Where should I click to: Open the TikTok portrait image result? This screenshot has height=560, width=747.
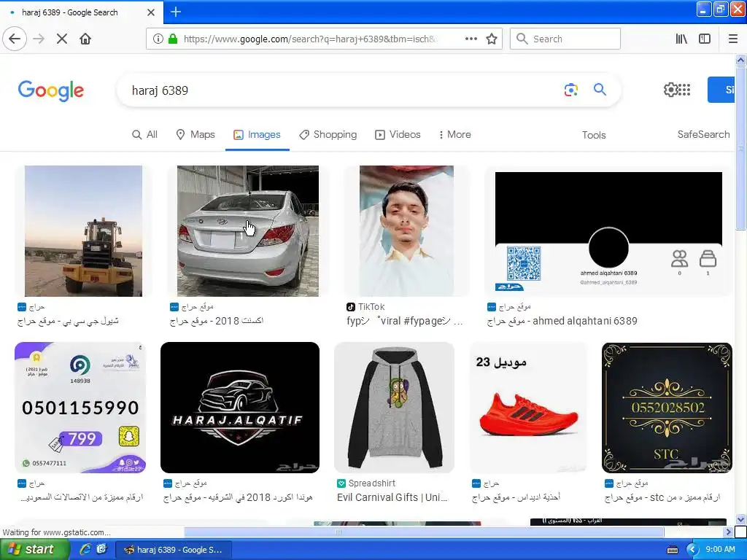point(406,231)
